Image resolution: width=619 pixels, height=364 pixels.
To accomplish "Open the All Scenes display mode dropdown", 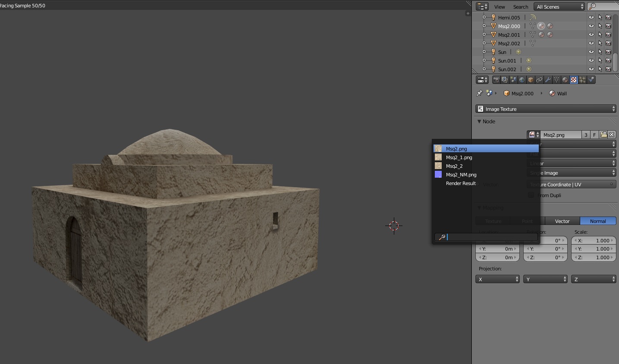I will [559, 6].
